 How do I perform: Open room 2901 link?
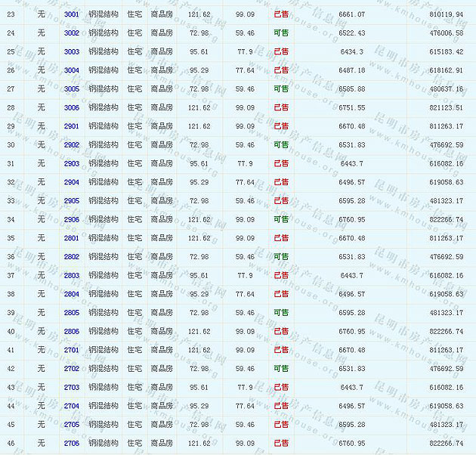coord(72,126)
